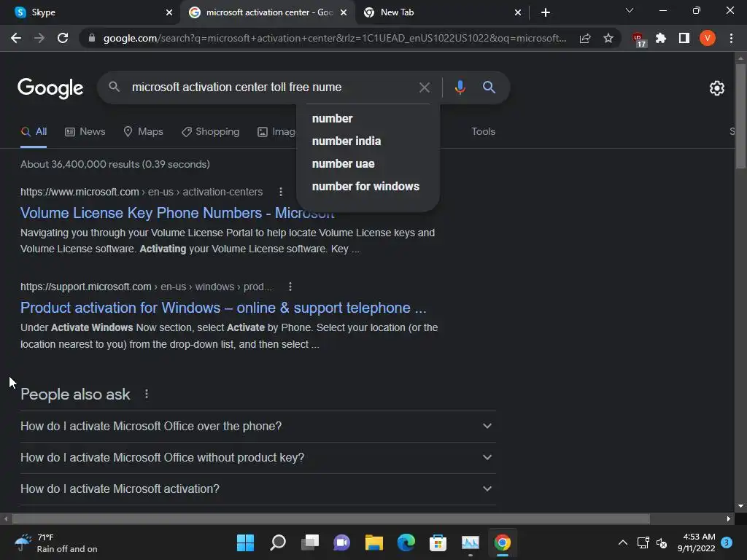Open the clock showing 4:53 AM

pos(696,542)
